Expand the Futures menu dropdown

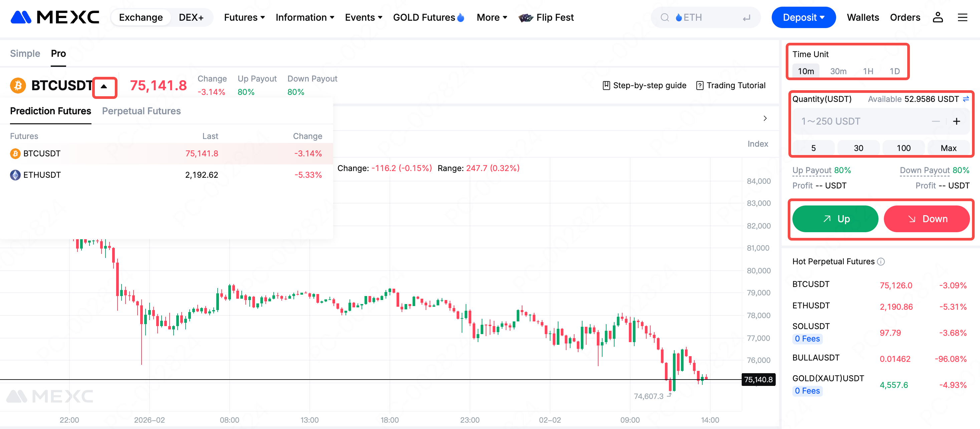(x=244, y=17)
